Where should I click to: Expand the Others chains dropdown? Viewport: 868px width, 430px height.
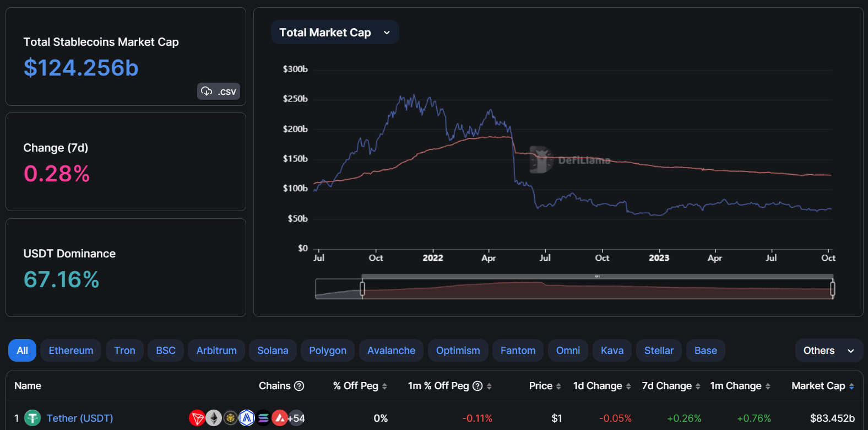(x=829, y=351)
